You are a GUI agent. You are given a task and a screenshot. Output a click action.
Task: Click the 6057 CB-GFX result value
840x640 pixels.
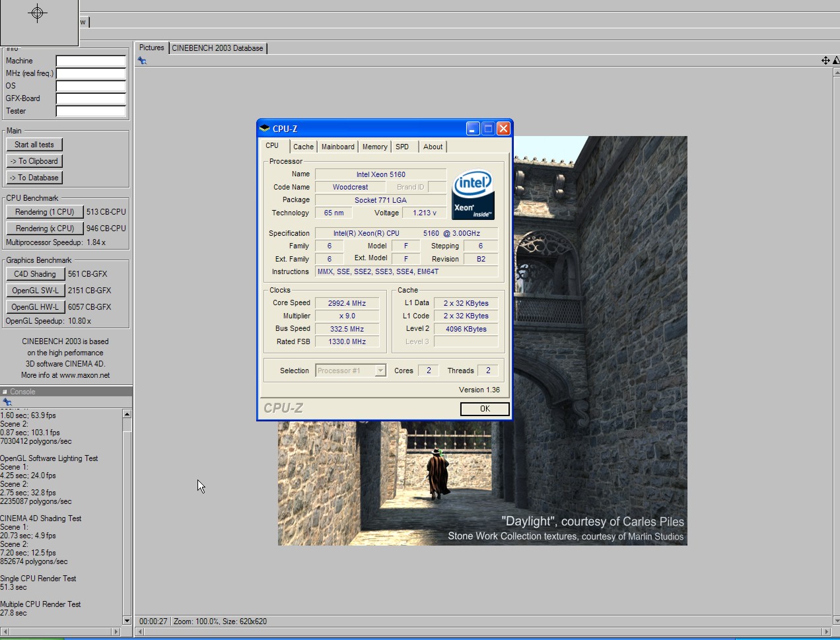click(x=90, y=307)
